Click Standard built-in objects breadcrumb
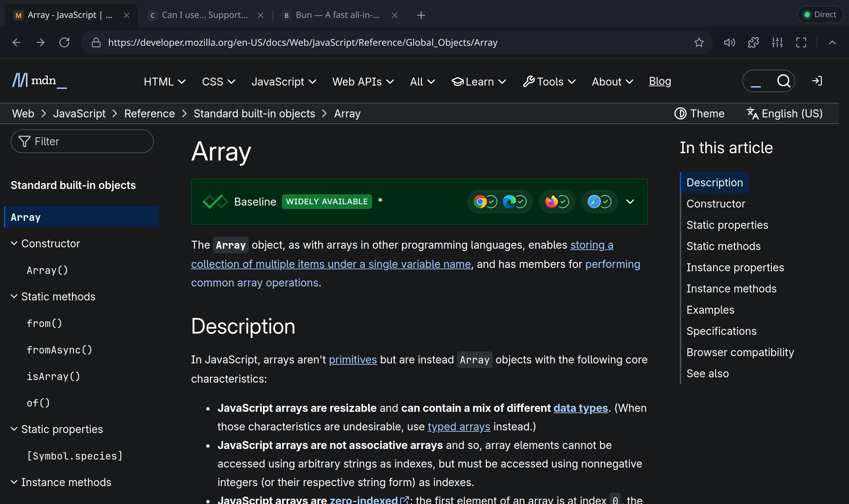Screen dimensions: 849x504 pos(254,113)
